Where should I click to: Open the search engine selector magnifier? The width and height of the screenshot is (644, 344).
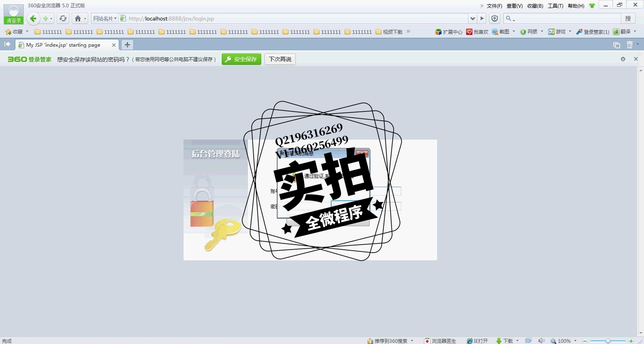click(x=510, y=19)
